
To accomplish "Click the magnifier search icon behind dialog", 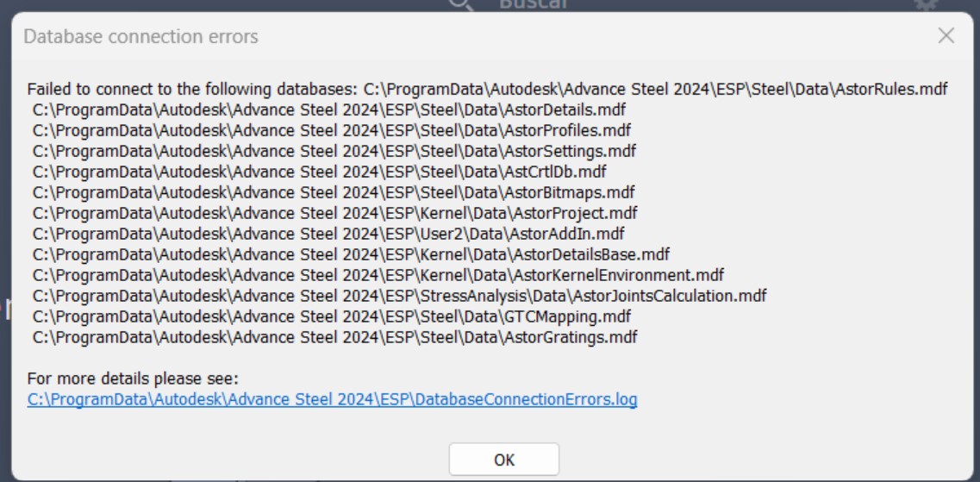I will pyautogui.click(x=462, y=5).
